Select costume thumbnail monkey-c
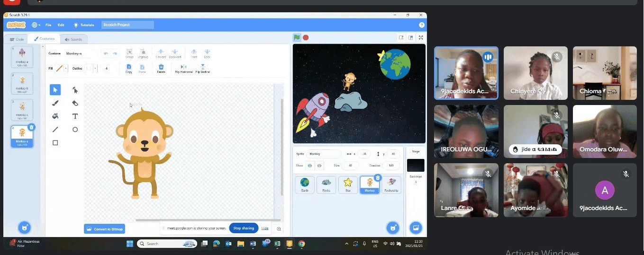644x255 pixels. [x=22, y=110]
